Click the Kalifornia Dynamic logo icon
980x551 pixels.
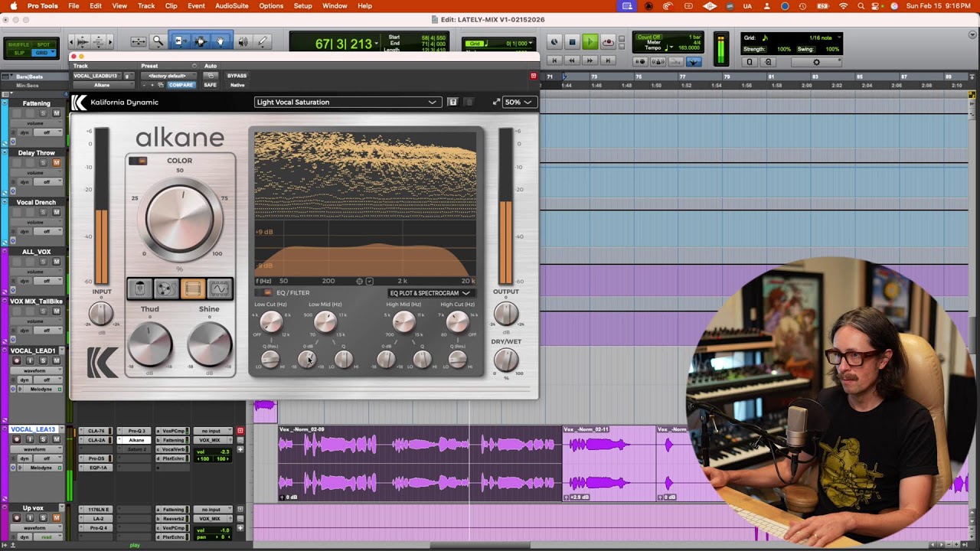pos(79,103)
